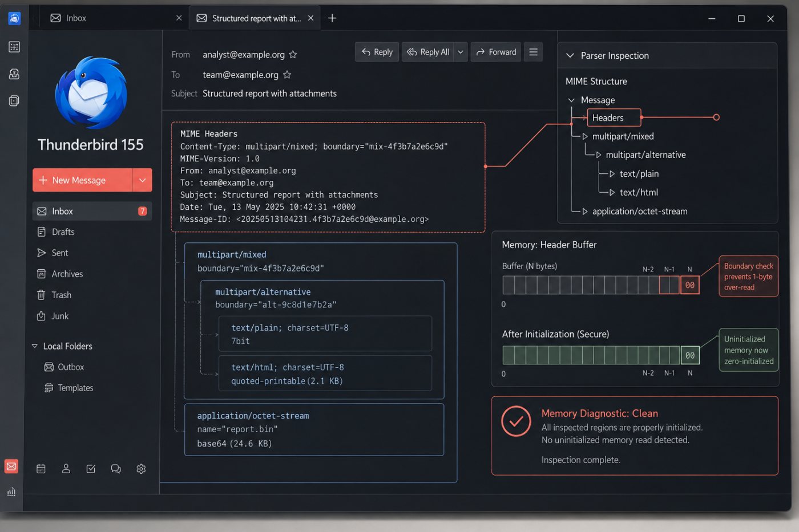Collapse the Local Folders group
This screenshot has height=532, width=799.
point(35,346)
